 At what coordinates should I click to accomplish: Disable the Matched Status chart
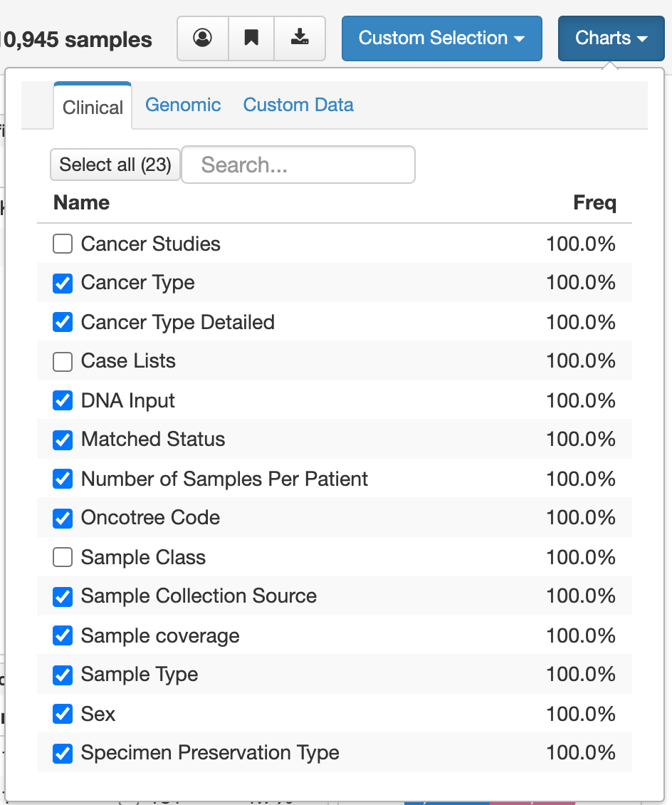pos(62,440)
